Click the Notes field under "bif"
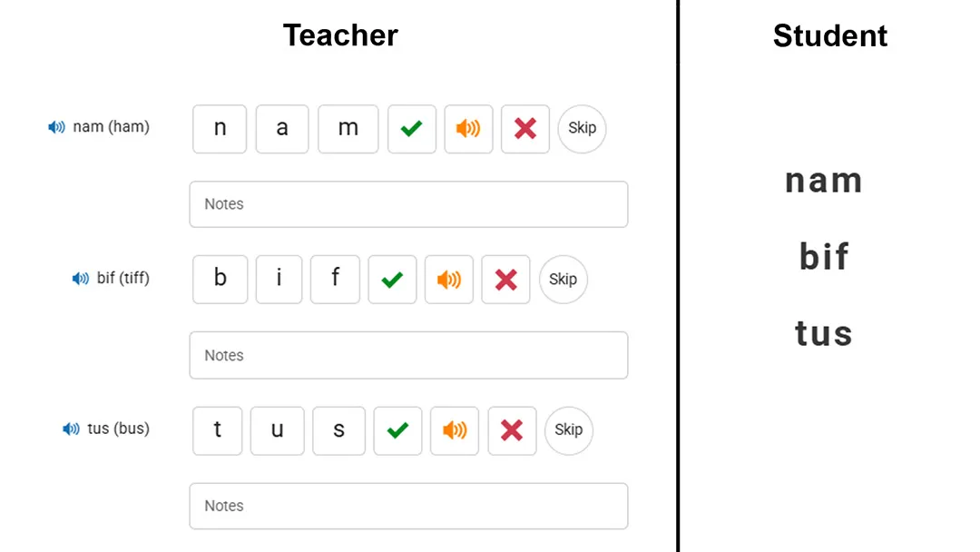980x552 pixels. pyautogui.click(x=408, y=355)
